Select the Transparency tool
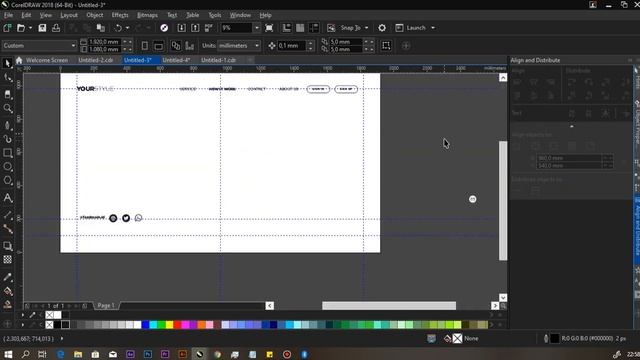Screen dimensions: 640x360 (x=7, y=260)
